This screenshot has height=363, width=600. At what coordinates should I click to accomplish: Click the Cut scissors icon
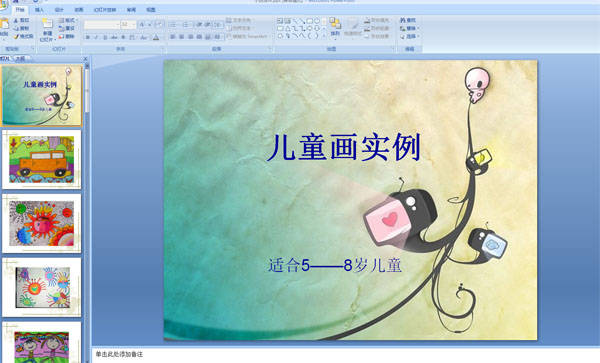pyautogui.click(x=16, y=20)
